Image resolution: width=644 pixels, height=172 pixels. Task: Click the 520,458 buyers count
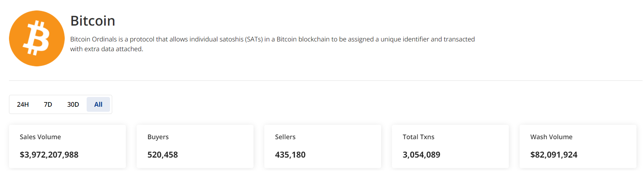(163, 155)
